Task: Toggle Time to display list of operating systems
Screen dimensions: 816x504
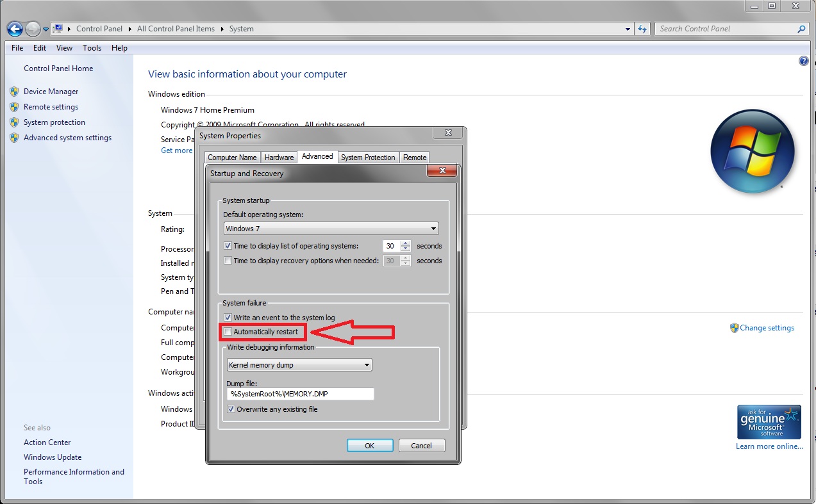Action: pos(228,246)
